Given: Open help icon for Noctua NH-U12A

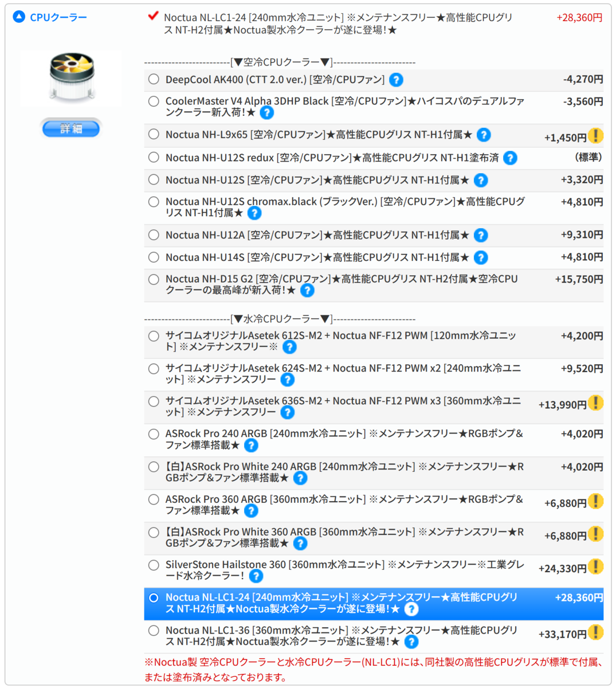Looking at the screenshot, I should point(481,235).
